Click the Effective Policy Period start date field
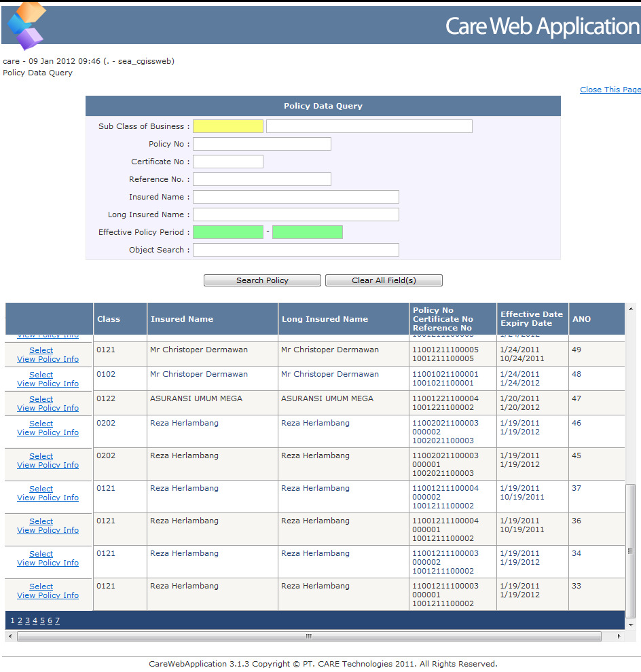Screen dimensions: 641x672 227,232
